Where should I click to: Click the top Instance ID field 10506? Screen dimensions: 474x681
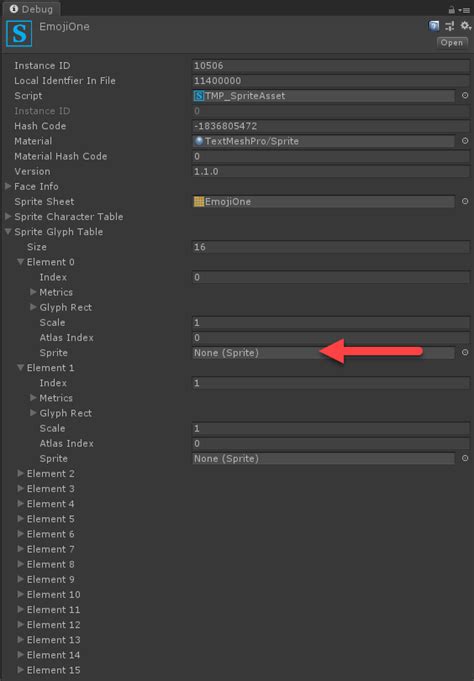click(x=331, y=66)
